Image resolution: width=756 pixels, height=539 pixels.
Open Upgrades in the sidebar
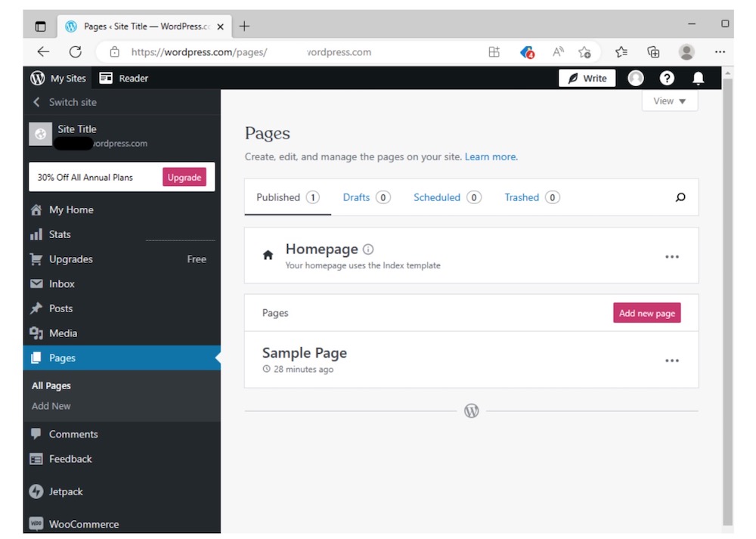coord(122,259)
